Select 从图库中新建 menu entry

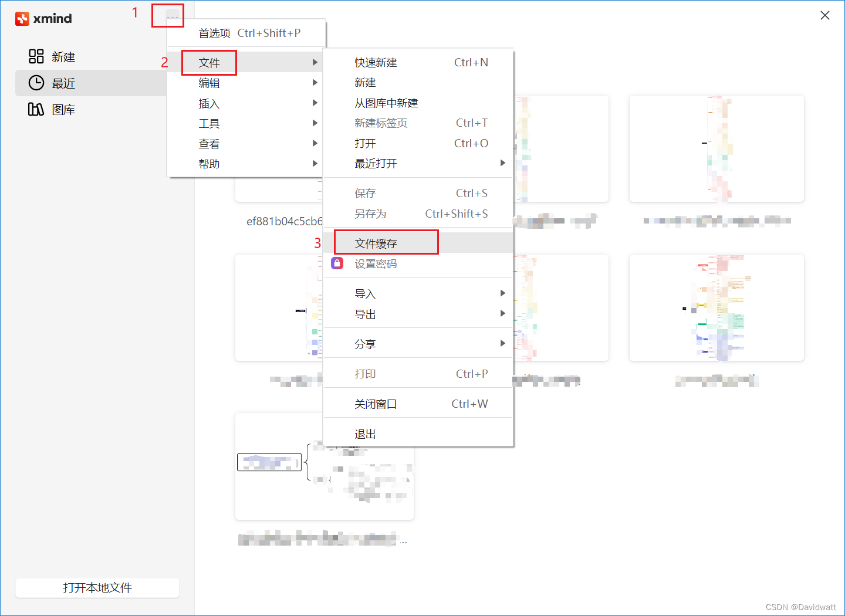pos(418,103)
